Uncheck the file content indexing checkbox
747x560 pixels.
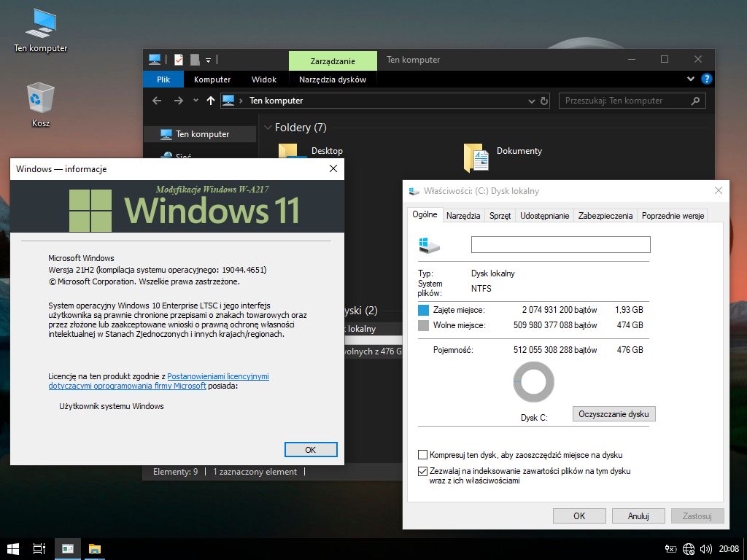pyautogui.click(x=423, y=472)
